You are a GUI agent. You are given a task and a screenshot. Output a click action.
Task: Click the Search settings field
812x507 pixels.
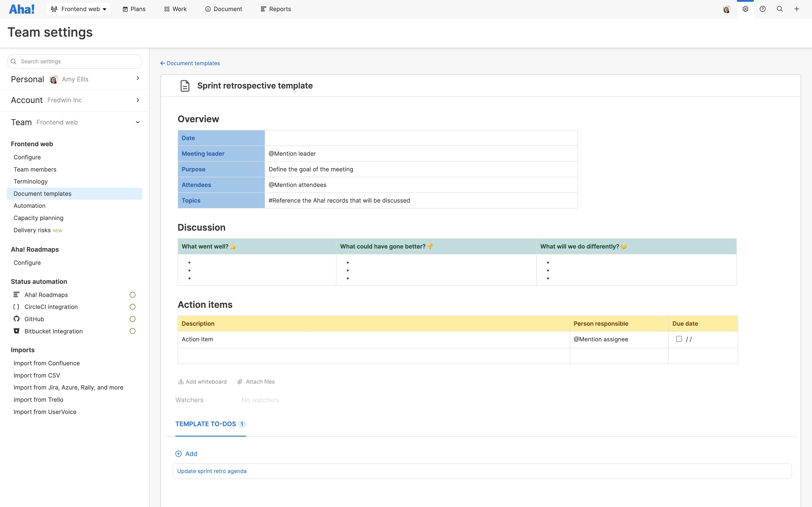[x=75, y=61]
